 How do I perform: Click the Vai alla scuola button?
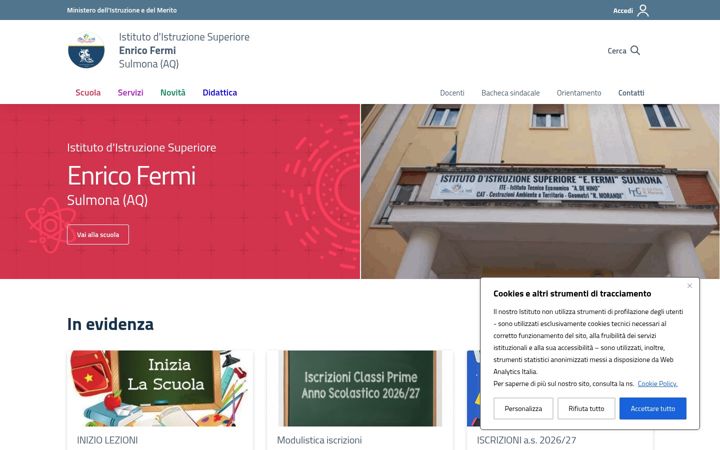coord(98,235)
